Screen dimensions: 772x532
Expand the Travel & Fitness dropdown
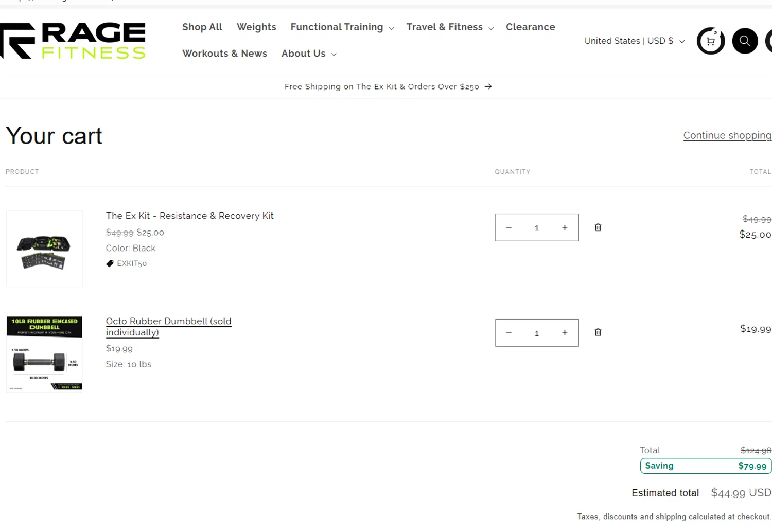pyautogui.click(x=450, y=27)
